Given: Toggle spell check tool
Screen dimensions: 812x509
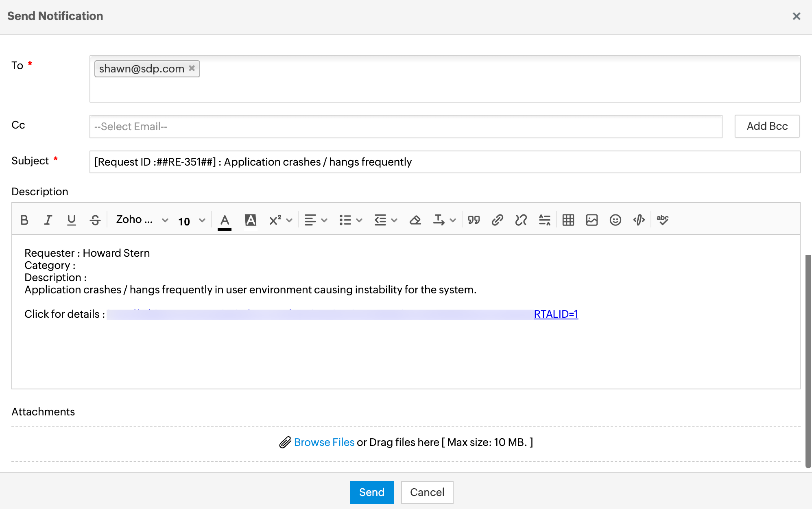Looking at the screenshot, I should click(x=662, y=220).
